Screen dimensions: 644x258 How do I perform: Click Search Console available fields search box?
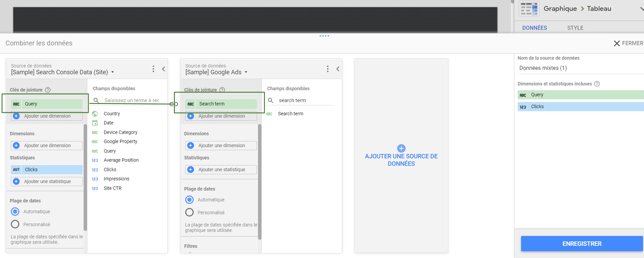click(132, 100)
